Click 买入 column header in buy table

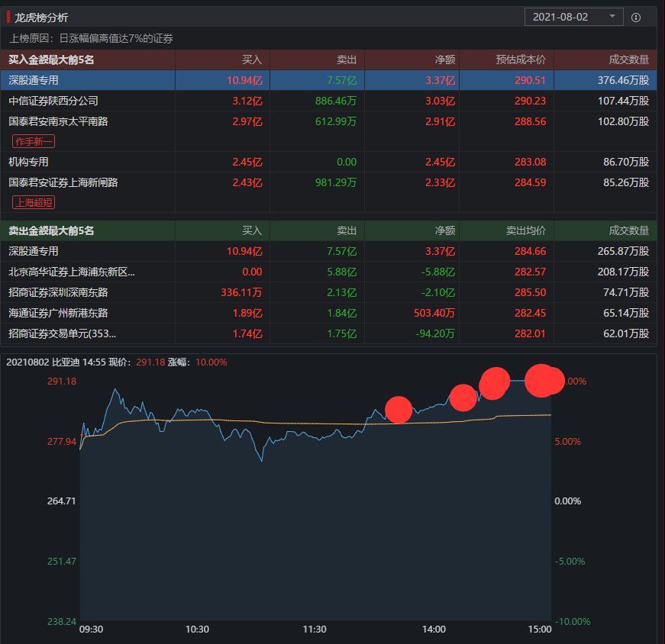(x=252, y=60)
